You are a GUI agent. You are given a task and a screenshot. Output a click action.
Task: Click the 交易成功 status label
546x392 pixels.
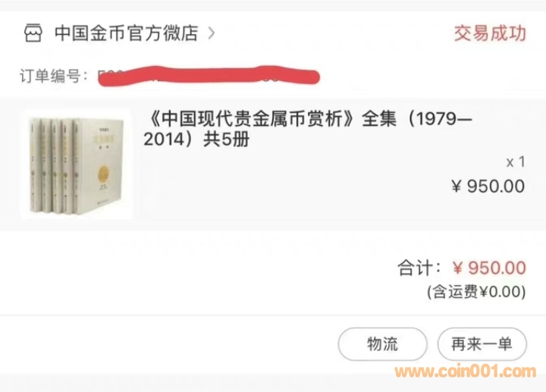coord(490,33)
